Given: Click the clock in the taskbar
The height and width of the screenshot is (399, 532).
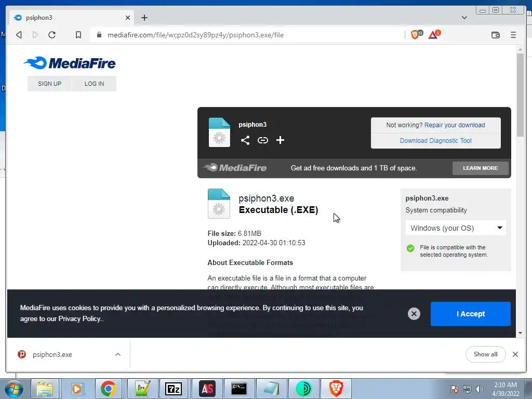Looking at the screenshot, I should (x=505, y=389).
